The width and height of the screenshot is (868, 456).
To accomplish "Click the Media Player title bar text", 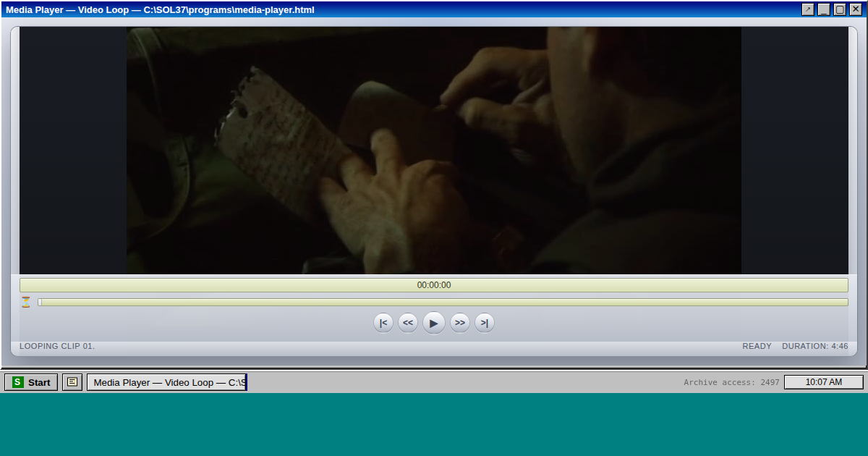I will [x=160, y=9].
